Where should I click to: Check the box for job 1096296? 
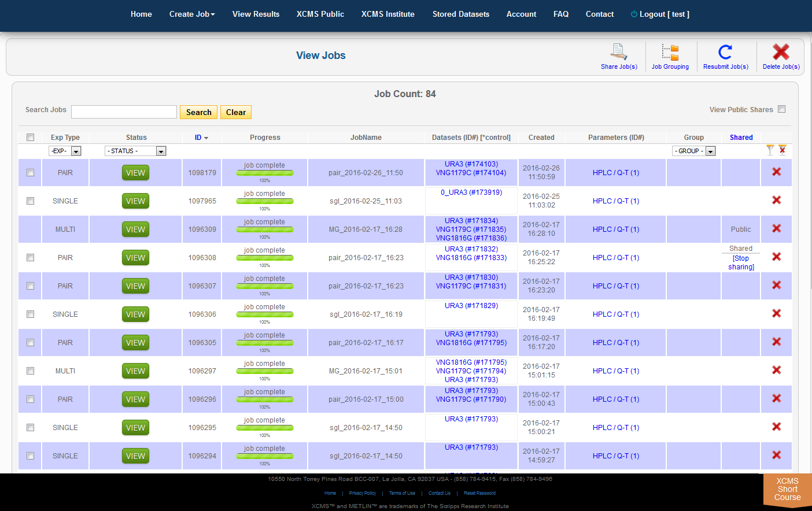pos(30,399)
